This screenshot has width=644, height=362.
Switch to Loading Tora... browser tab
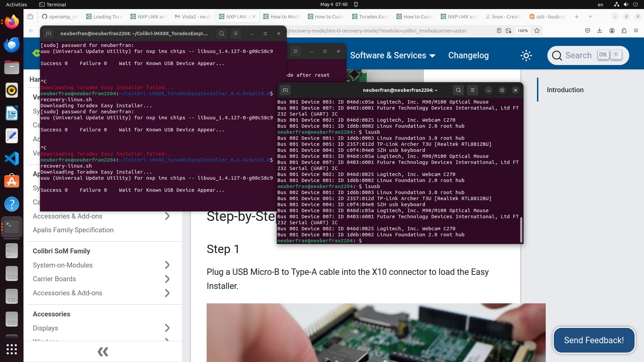coord(104,16)
